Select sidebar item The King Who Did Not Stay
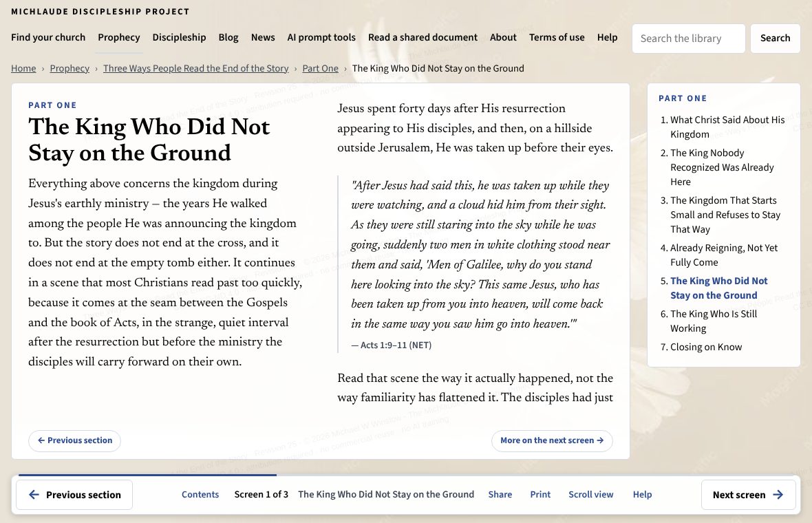The width and height of the screenshot is (812, 523). [x=719, y=288]
